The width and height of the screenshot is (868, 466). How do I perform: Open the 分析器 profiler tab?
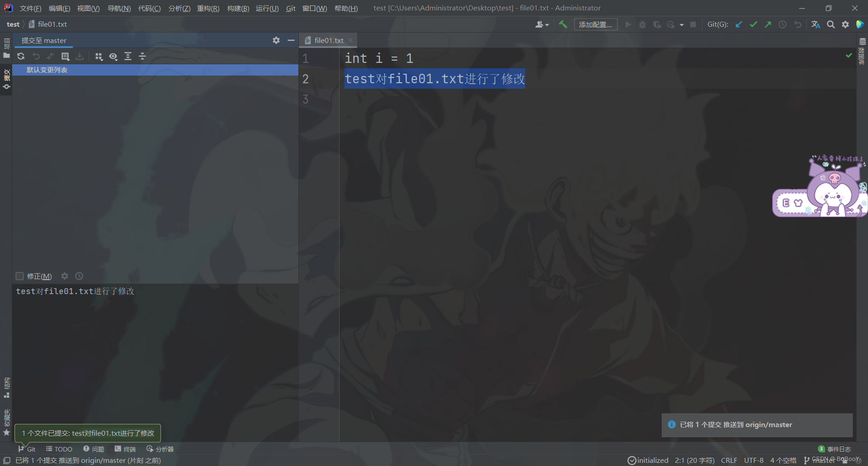click(x=160, y=449)
